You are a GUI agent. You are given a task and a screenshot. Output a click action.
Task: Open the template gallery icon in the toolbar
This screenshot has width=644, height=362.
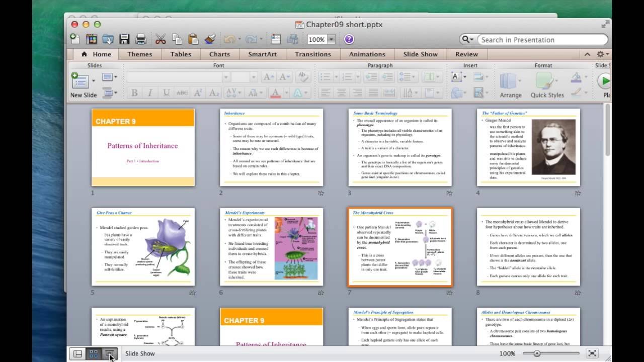(91, 39)
